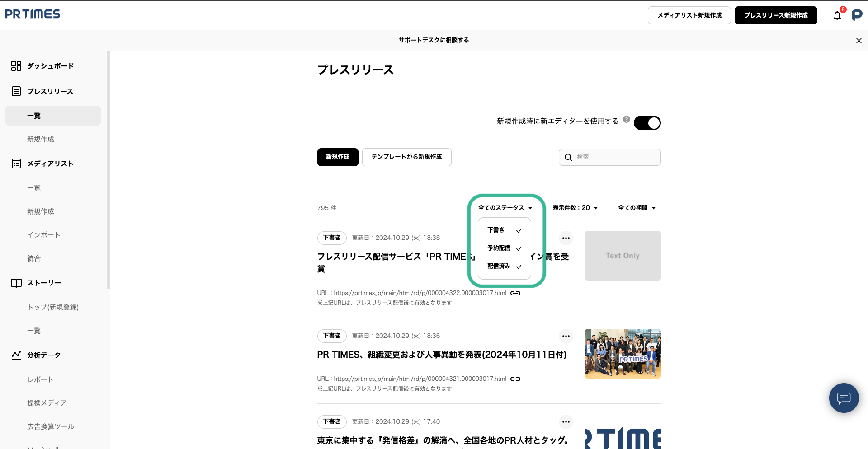Image resolution: width=868 pixels, height=449 pixels.
Task: Expand the 全ての期間 period dropdown
Action: (x=637, y=208)
